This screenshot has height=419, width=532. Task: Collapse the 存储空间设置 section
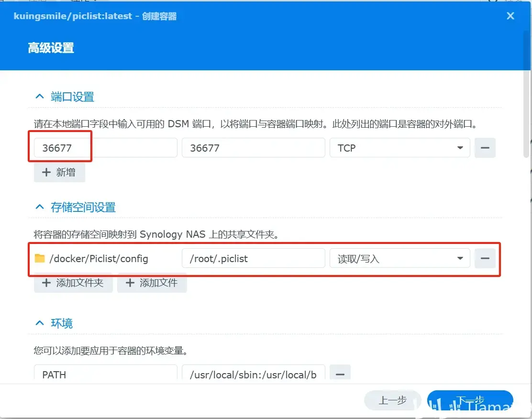pyautogui.click(x=39, y=207)
